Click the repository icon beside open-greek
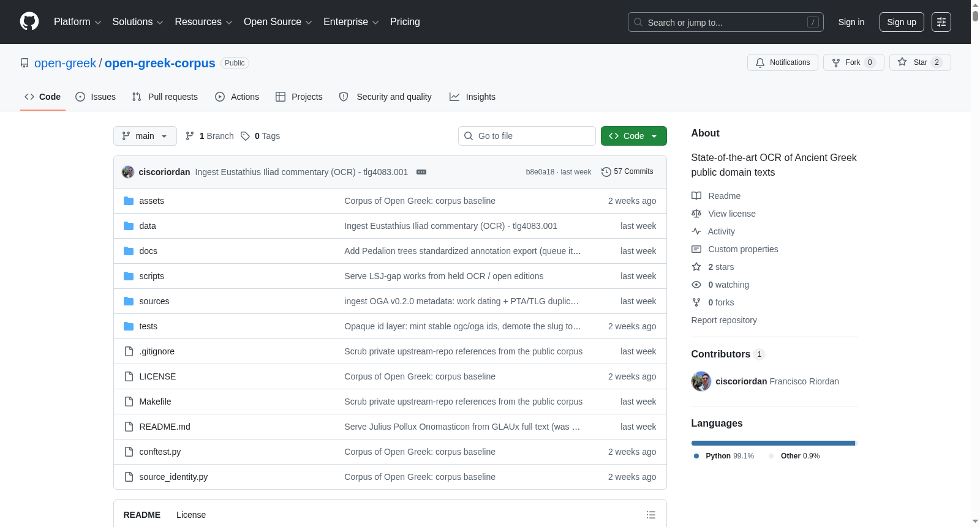 tap(24, 63)
